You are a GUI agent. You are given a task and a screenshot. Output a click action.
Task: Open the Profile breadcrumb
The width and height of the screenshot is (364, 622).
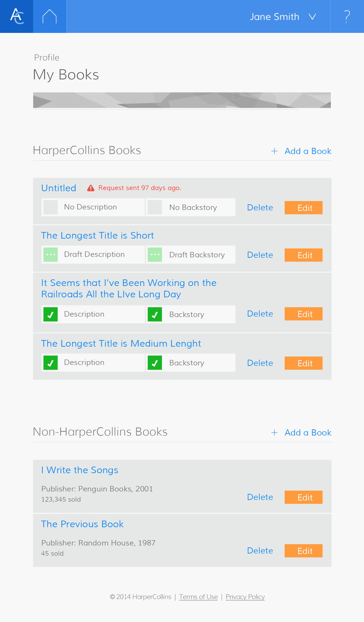click(x=47, y=58)
